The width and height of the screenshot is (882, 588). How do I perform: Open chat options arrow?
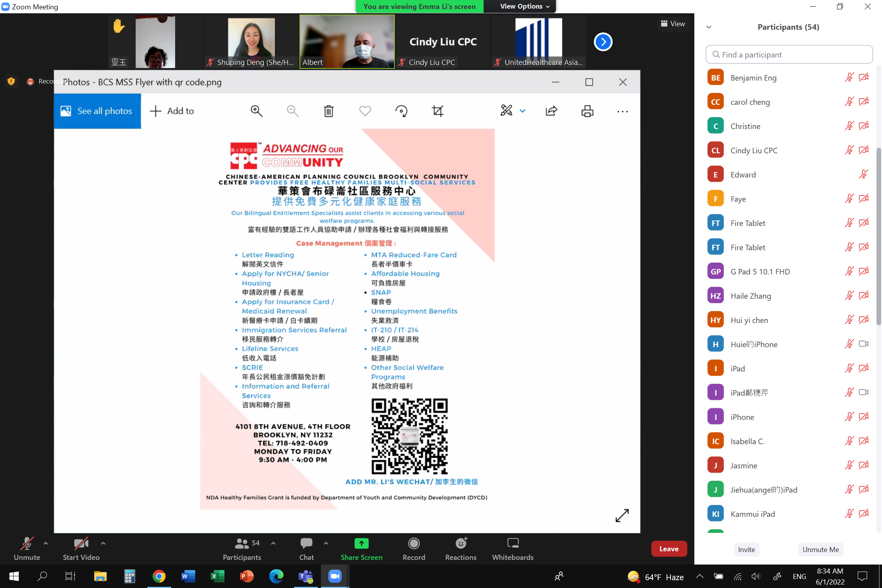pos(326,543)
